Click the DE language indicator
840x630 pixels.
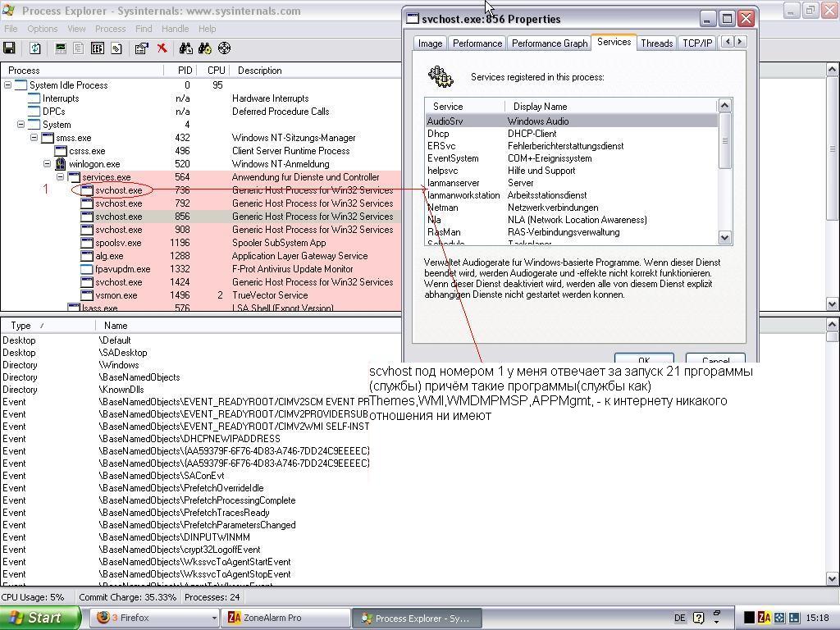(x=680, y=618)
